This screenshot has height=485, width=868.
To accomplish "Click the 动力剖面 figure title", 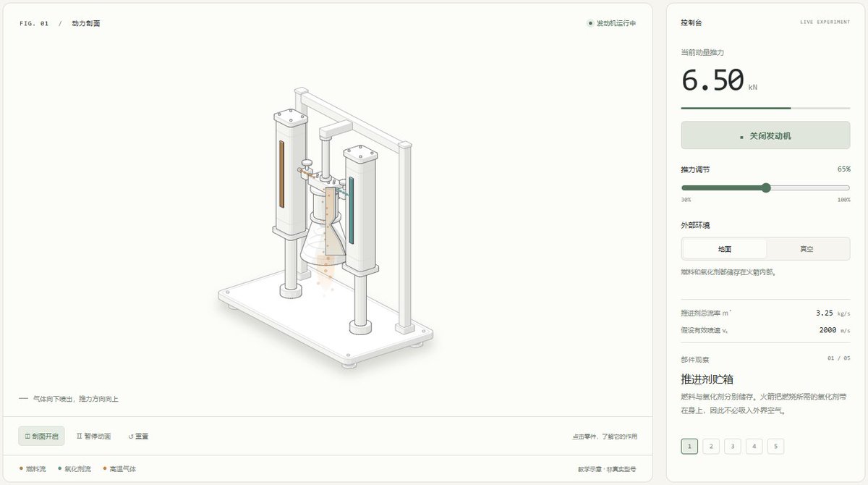I will point(86,23).
